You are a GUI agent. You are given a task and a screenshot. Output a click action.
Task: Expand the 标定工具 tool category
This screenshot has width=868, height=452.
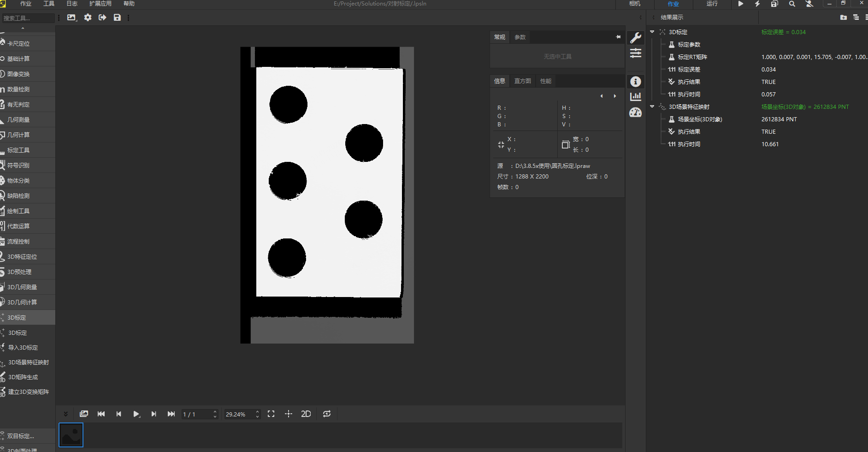click(28, 150)
